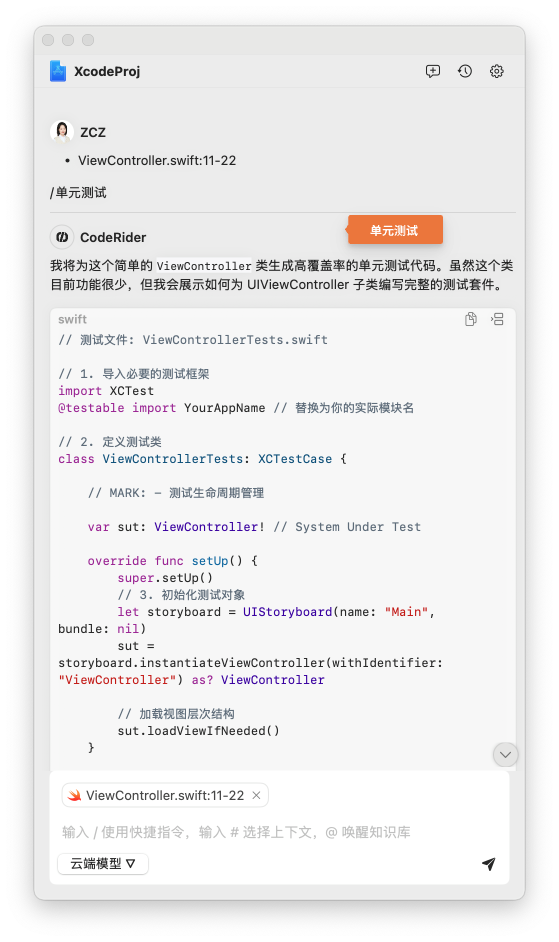Insert code block into editor icon
This screenshot has width=559, height=942.
click(x=497, y=319)
